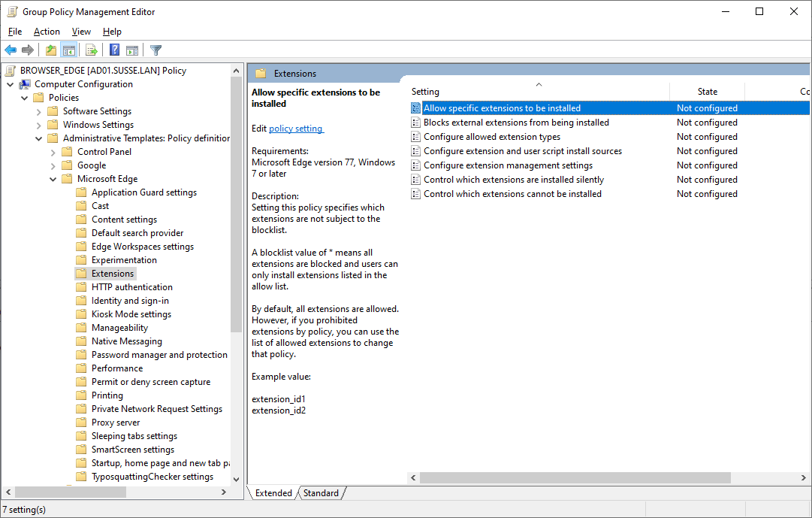Toggle the Show/Hide Console Tree icon

tap(69, 50)
